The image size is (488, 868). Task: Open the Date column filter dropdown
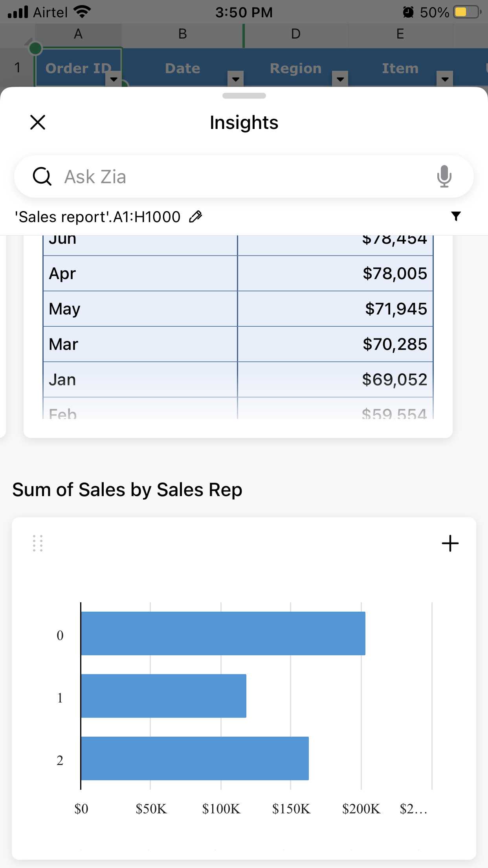[236, 79]
